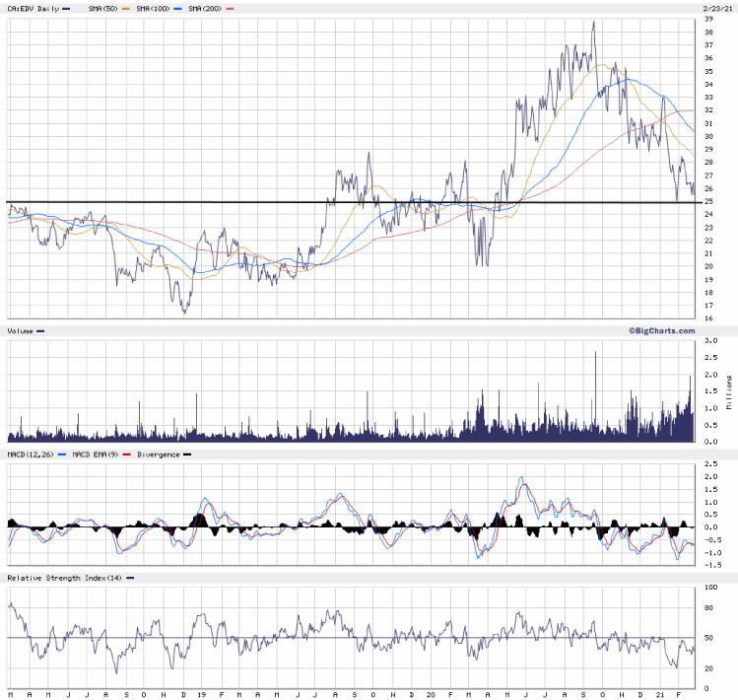Select the Volume panel label

pos(21,331)
